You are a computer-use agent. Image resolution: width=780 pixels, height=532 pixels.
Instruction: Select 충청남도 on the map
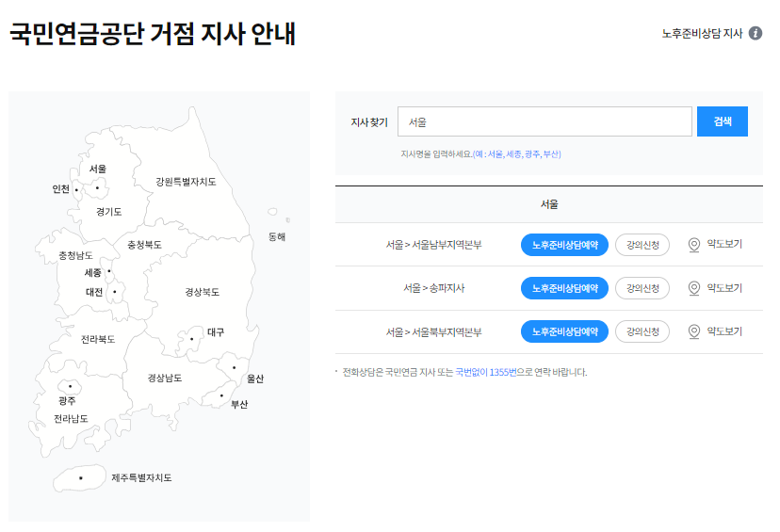pyautogui.click(x=75, y=255)
